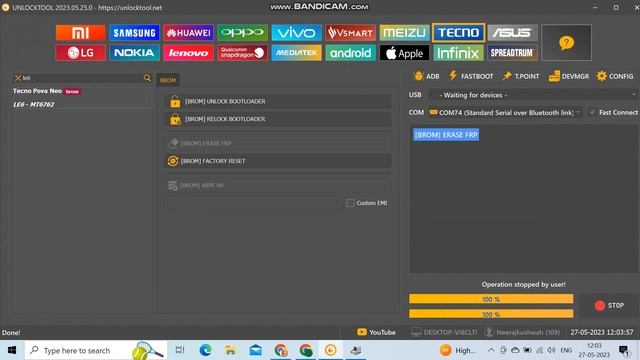Open the CONFIG settings
The image size is (640, 360).
[615, 76]
